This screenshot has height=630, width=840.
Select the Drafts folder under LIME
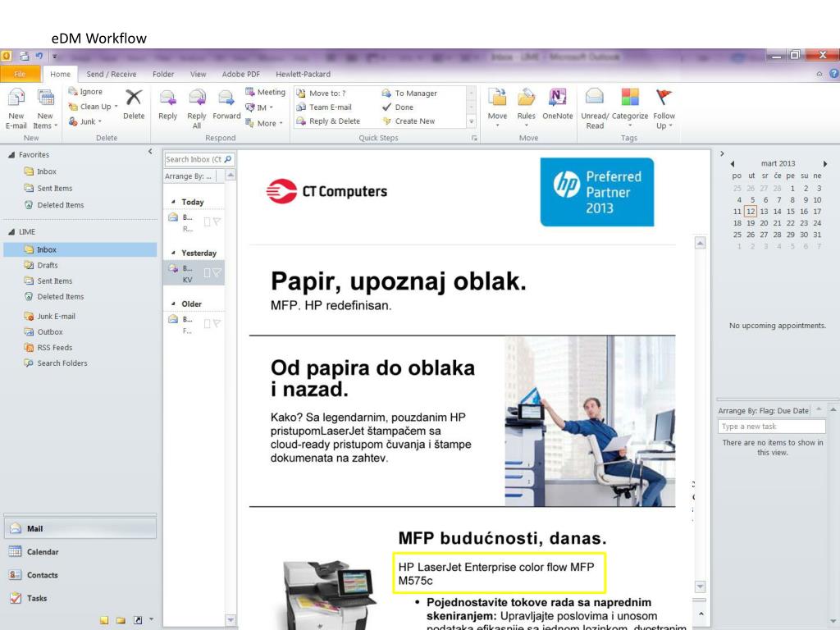(x=47, y=265)
